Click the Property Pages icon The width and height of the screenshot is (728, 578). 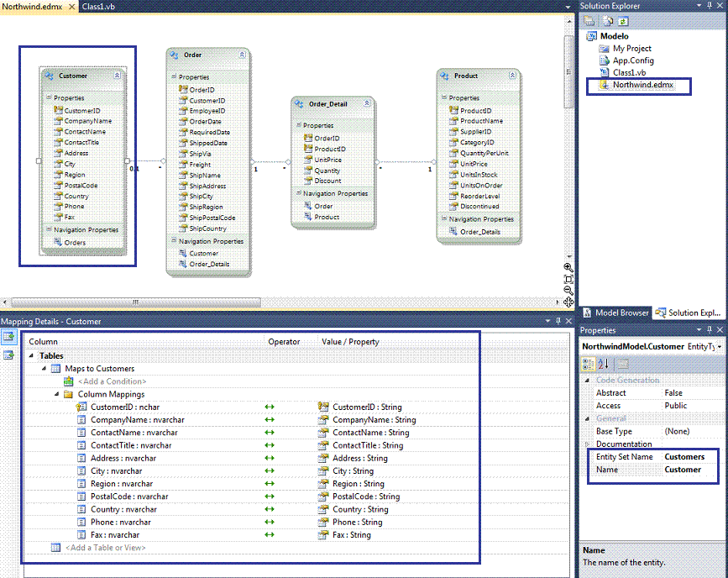pyautogui.click(x=622, y=364)
